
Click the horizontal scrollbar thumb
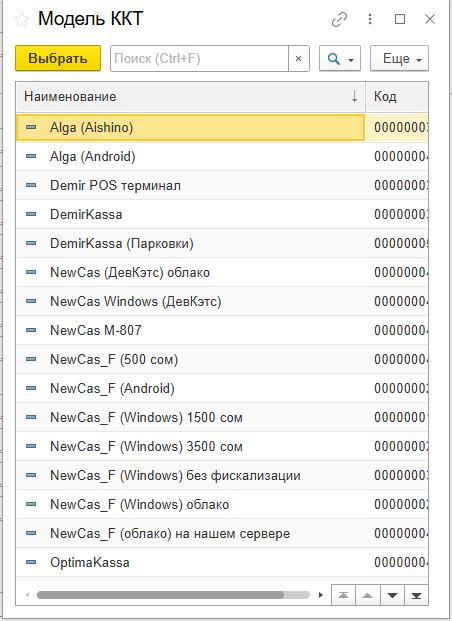(160, 595)
